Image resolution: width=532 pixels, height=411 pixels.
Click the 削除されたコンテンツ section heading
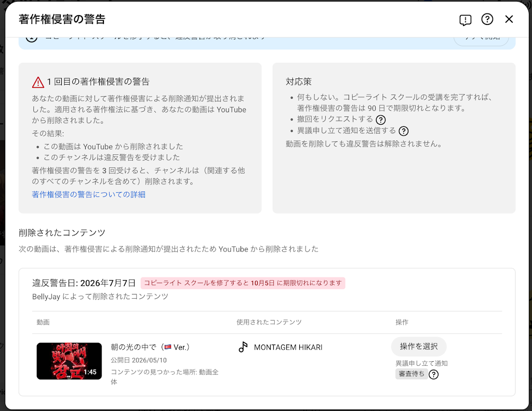tap(62, 233)
